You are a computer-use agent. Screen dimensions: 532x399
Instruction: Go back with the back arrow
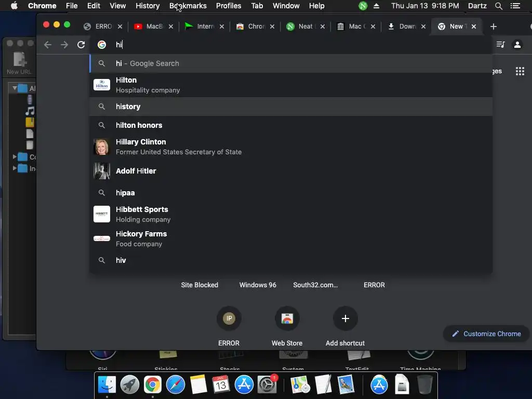(x=47, y=45)
